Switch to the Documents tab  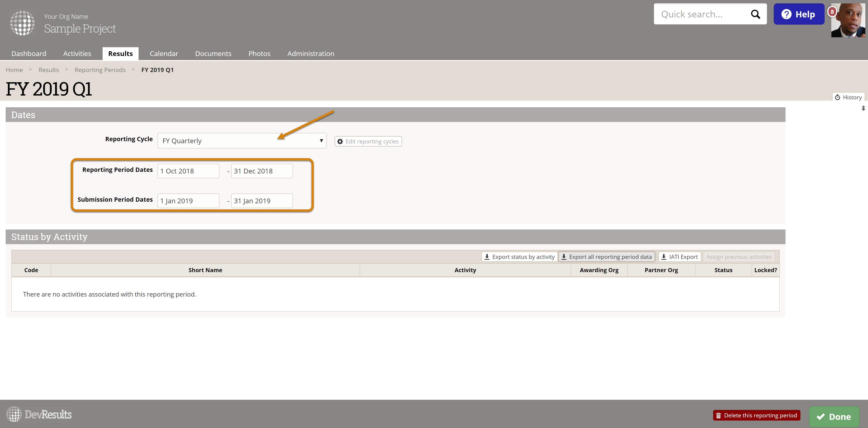[213, 53]
